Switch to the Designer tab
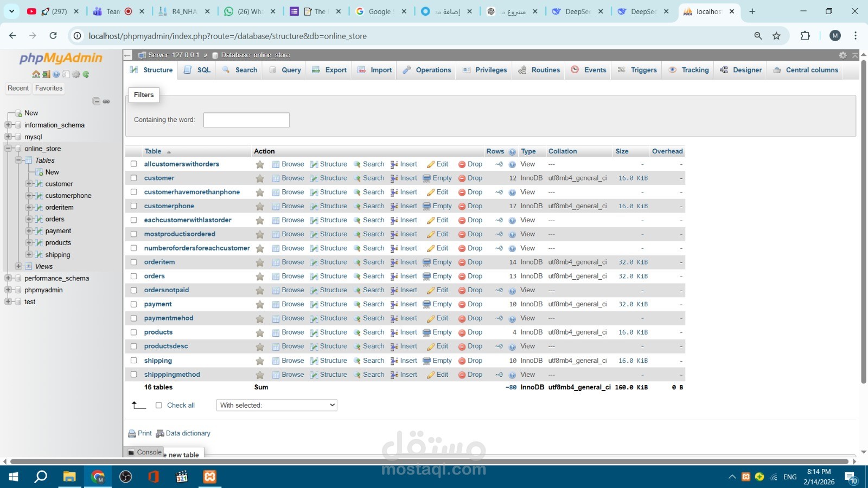Image resolution: width=868 pixels, height=488 pixels. click(741, 70)
